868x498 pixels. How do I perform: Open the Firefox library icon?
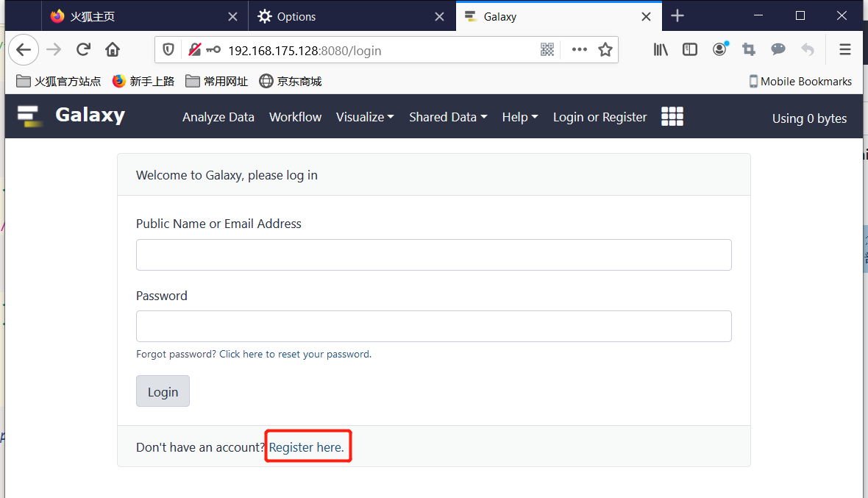[x=661, y=49]
